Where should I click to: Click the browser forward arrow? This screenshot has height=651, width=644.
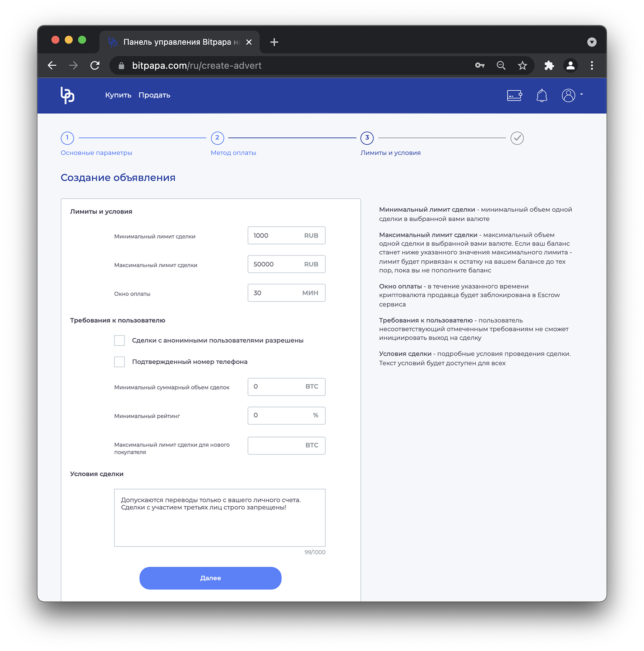point(73,65)
